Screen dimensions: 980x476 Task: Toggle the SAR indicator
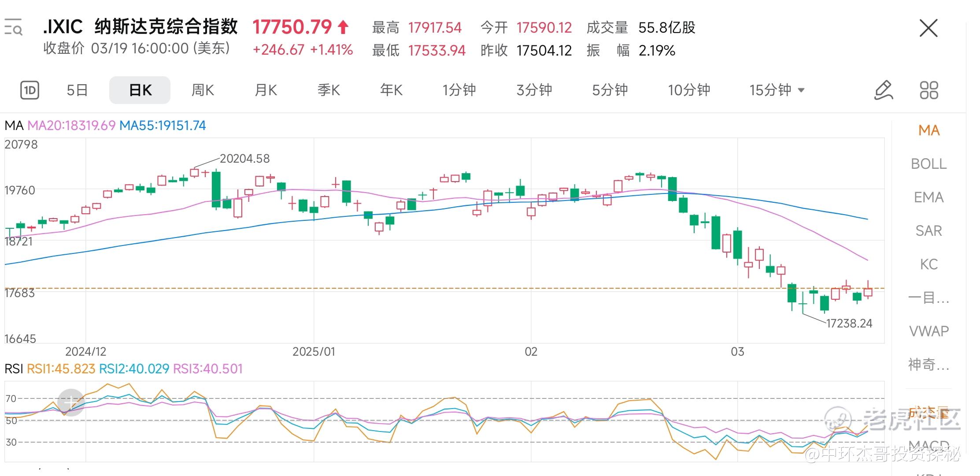928,231
